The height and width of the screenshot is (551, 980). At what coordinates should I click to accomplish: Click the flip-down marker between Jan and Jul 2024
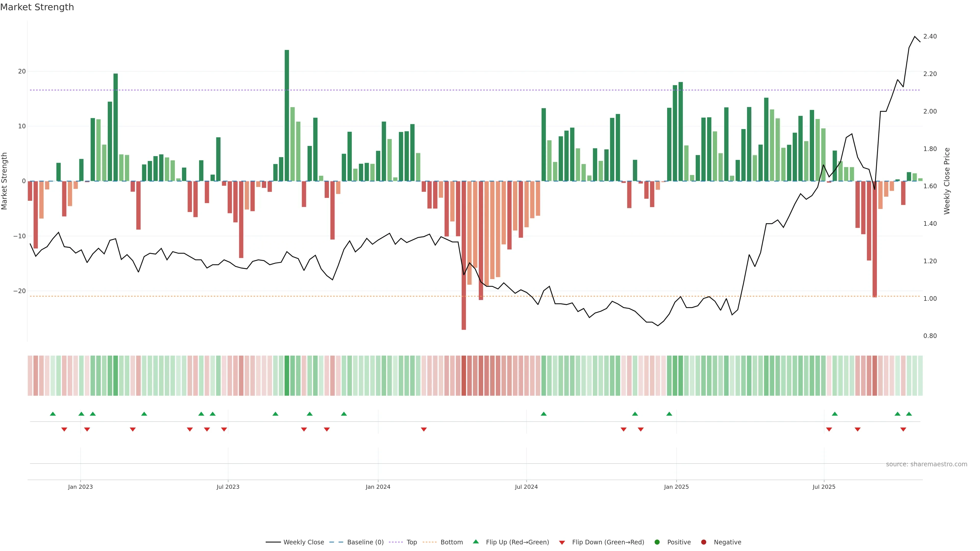(x=424, y=429)
